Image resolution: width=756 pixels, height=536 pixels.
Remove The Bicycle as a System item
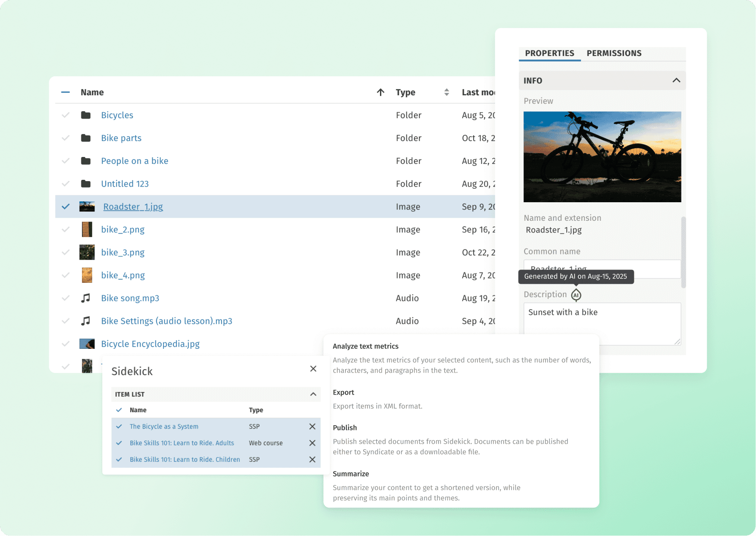(x=312, y=426)
